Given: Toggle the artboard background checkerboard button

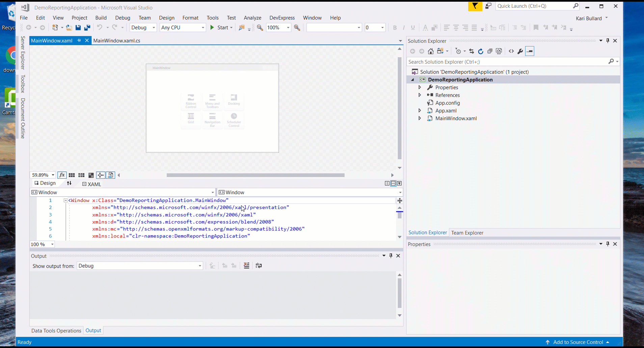Looking at the screenshot, I should [91, 175].
